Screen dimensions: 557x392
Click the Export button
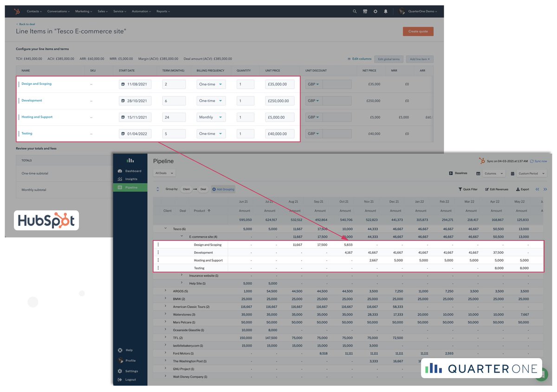[522, 189]
